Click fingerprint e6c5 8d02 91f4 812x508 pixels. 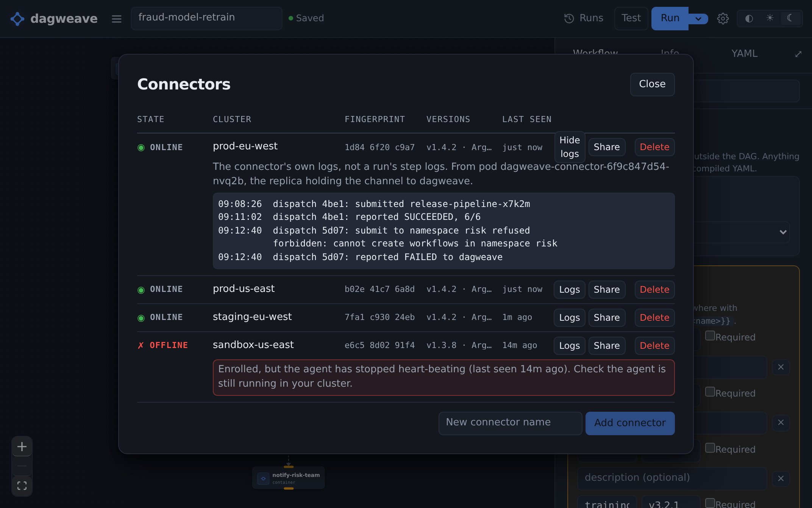379,345
